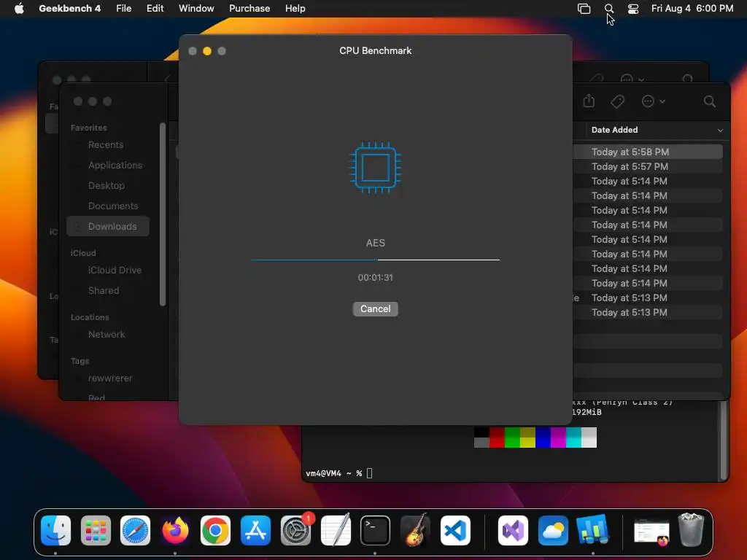The width and height of the screenshot is (747, 560).
Task: Open Documents in Finder sidebar
Action: [113, 206]
